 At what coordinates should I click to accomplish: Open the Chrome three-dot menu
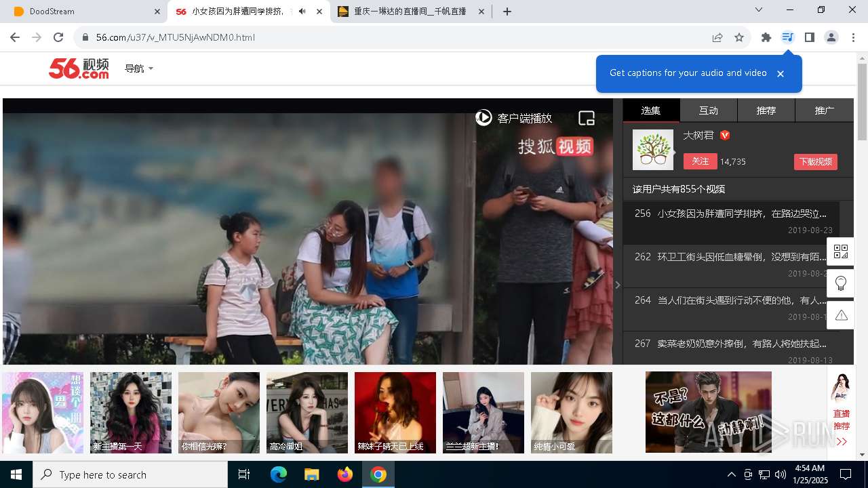click(853, 37)
